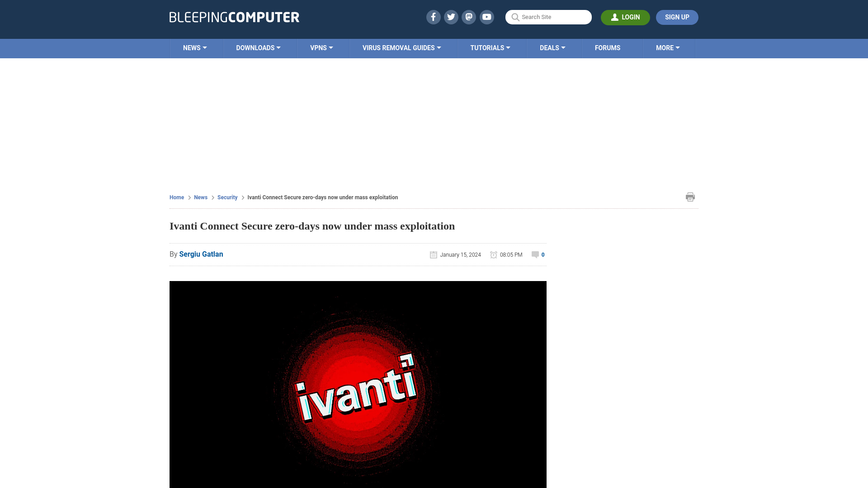Click SIGN UP button

click(677, 17)
